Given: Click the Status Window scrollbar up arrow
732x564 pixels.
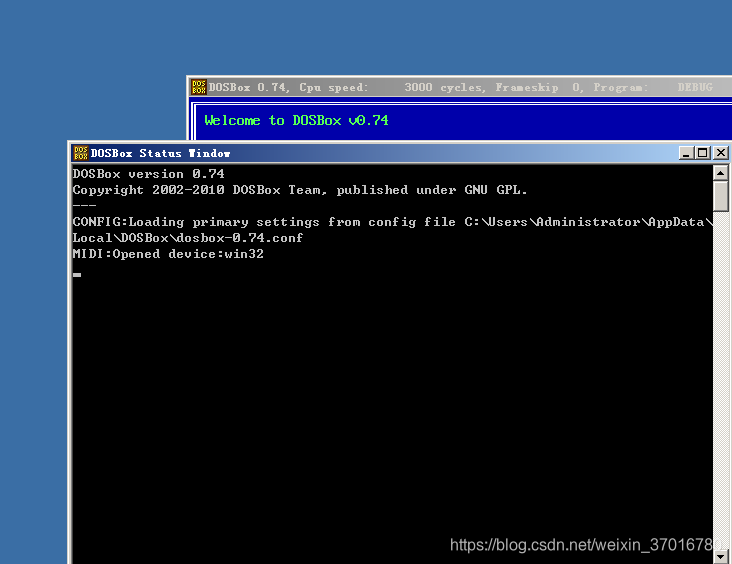Looking at the screenshot, I should click(720, 173).
